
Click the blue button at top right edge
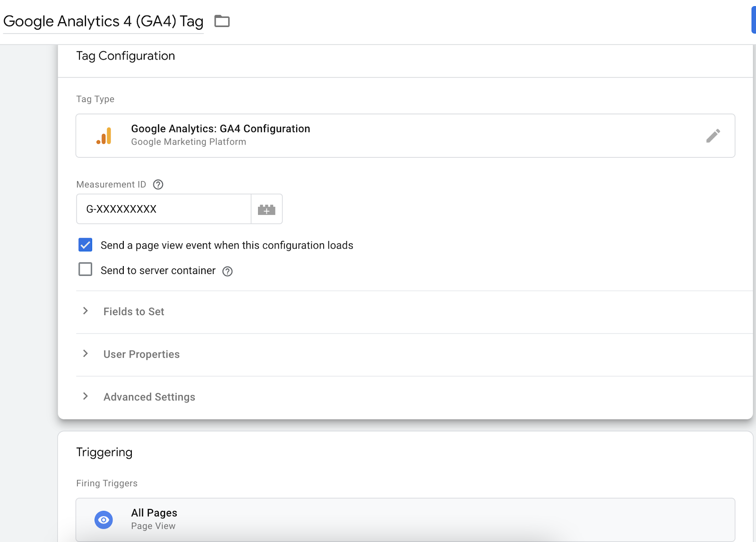(x=754, y=20)
